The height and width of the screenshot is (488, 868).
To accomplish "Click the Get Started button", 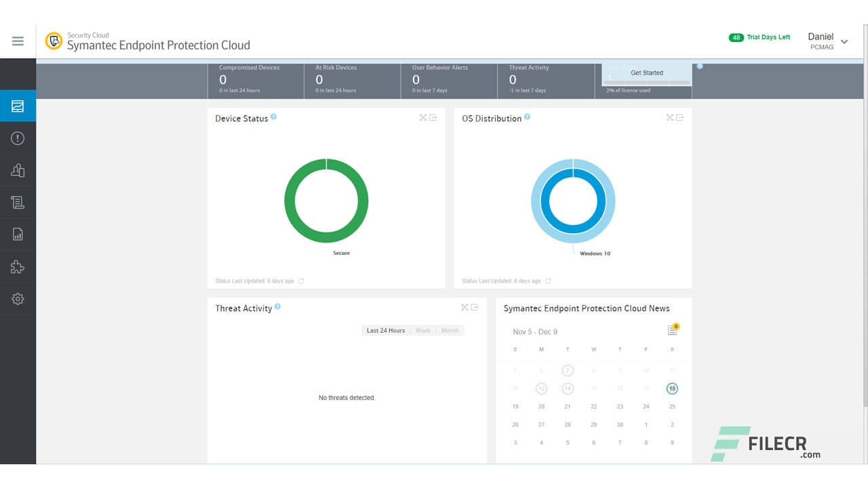I will pos(646,73).
